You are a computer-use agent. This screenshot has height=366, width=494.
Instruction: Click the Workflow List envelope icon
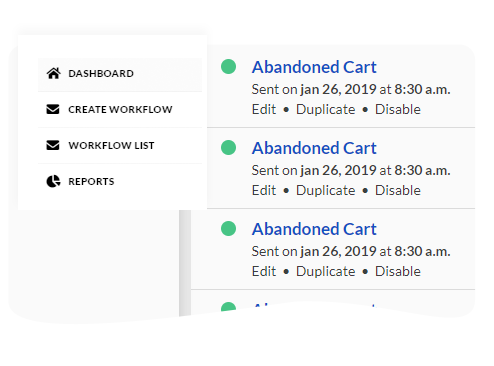(53, 145)
